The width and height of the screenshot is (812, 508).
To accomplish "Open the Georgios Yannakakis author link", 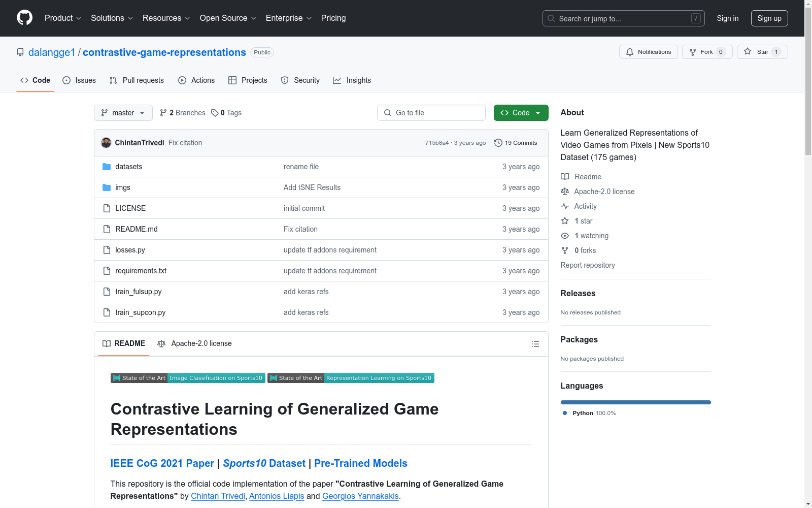I will (x=360, y=496).
